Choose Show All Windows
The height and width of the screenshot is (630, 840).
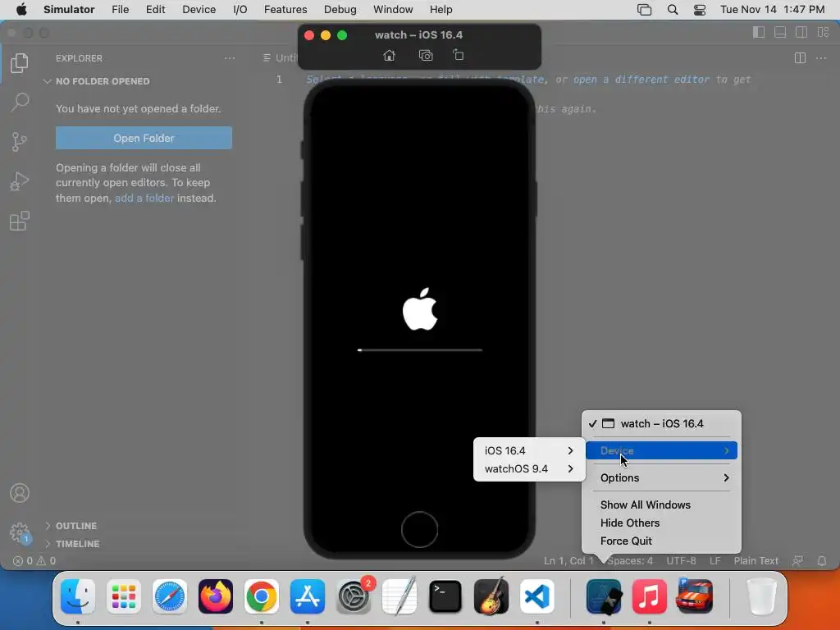point(645,504)
